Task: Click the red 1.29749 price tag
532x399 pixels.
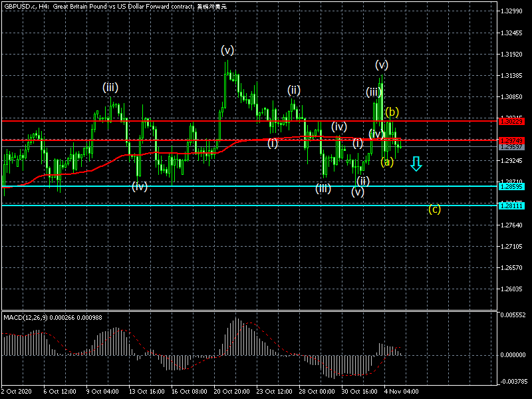Action: click(x=511, y=140)
